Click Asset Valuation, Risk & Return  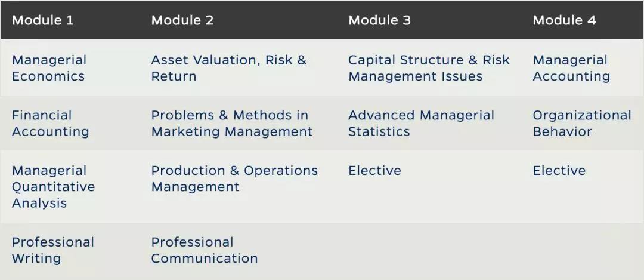click(228, 68)
